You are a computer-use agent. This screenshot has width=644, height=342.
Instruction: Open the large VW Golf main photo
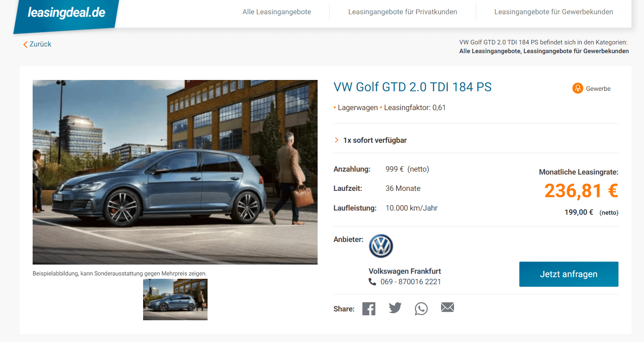[x=175, y=172]
